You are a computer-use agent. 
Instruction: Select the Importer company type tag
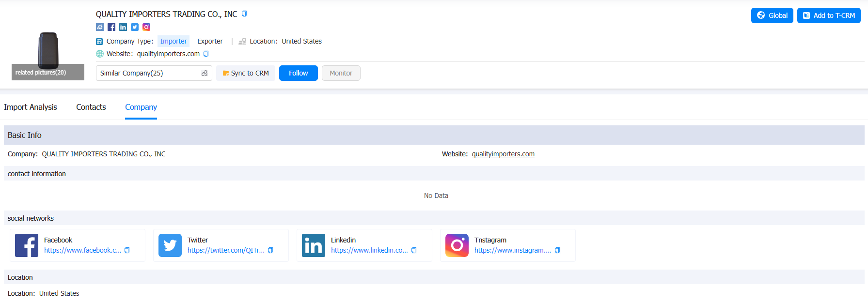(174, 41)
